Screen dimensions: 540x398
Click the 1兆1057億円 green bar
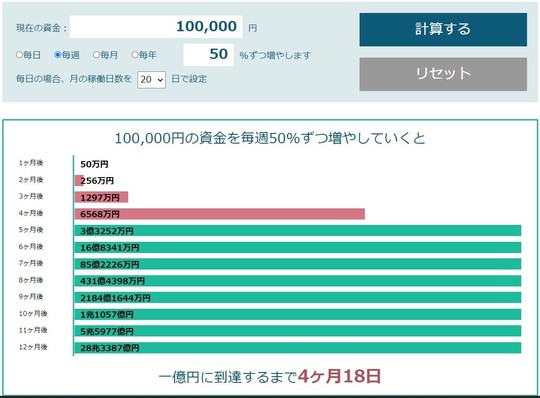298,314
